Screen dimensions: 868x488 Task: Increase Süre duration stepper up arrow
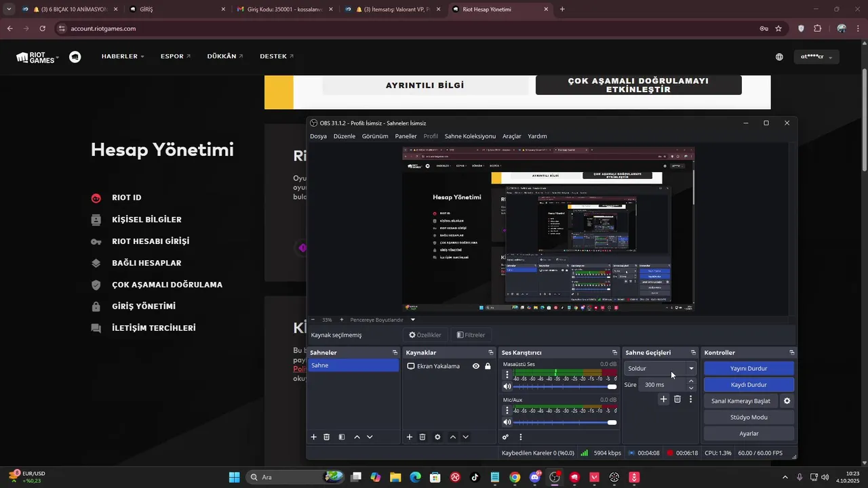click(691, 381)
